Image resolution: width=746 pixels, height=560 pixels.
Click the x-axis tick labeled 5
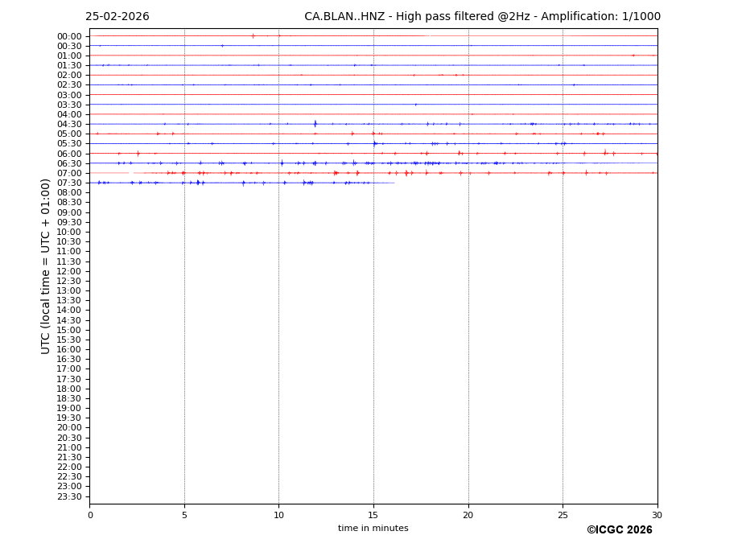tap(184, 515)
